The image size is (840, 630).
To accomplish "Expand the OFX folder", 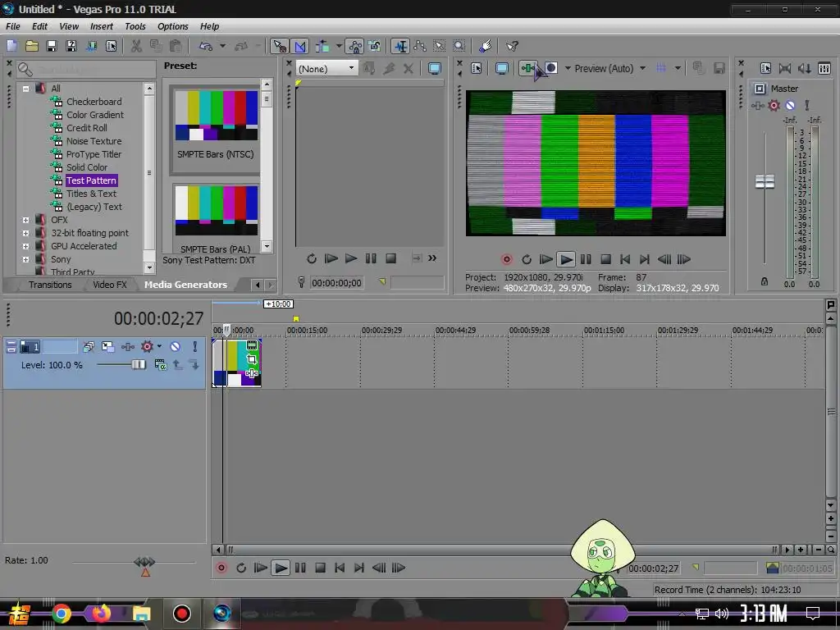I will pos(25,220).
